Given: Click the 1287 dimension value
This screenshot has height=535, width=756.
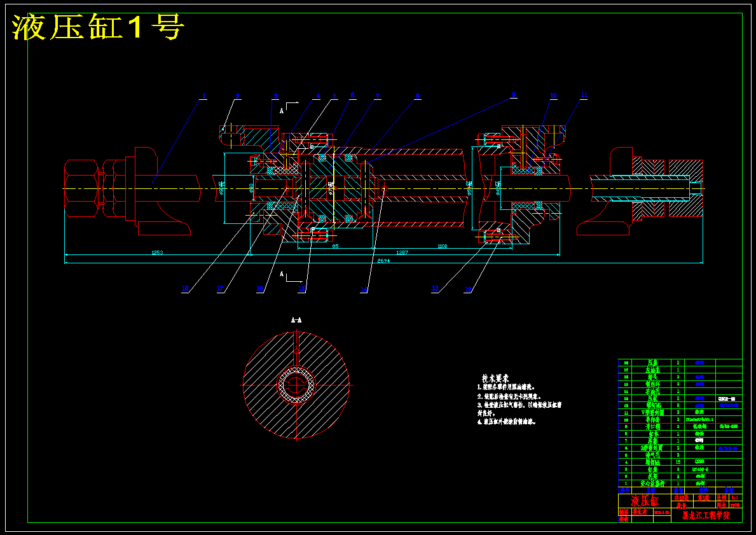Looking at the screenshot, I should click(x=402, y=253).
